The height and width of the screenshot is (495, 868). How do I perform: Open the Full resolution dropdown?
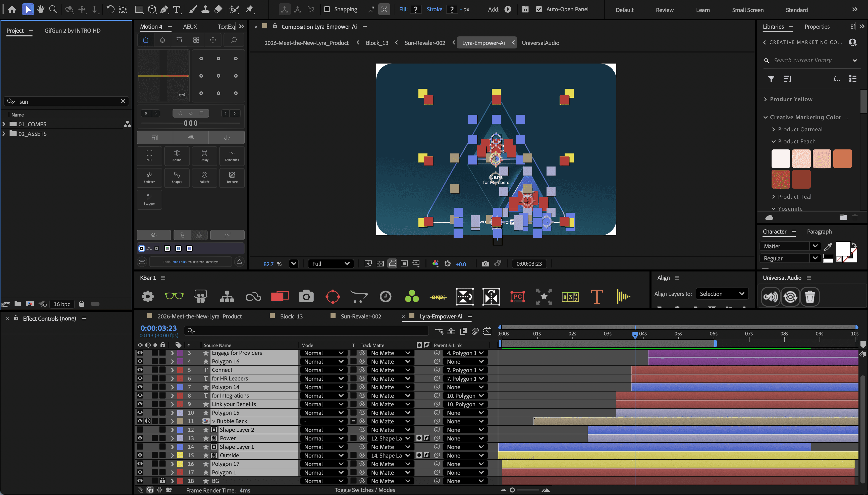pyautogui.click(x=331, y=263)
